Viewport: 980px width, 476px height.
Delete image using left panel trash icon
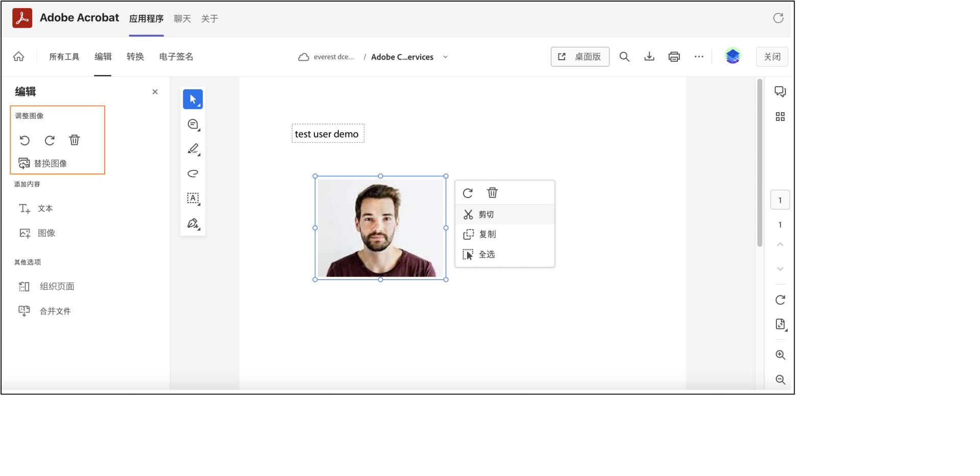(75, 140)
